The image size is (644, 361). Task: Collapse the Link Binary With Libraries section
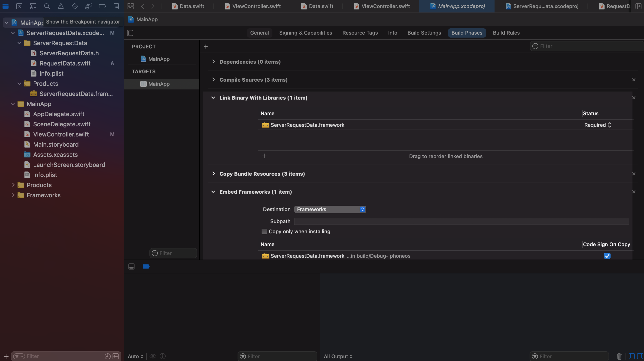point(213,98)
